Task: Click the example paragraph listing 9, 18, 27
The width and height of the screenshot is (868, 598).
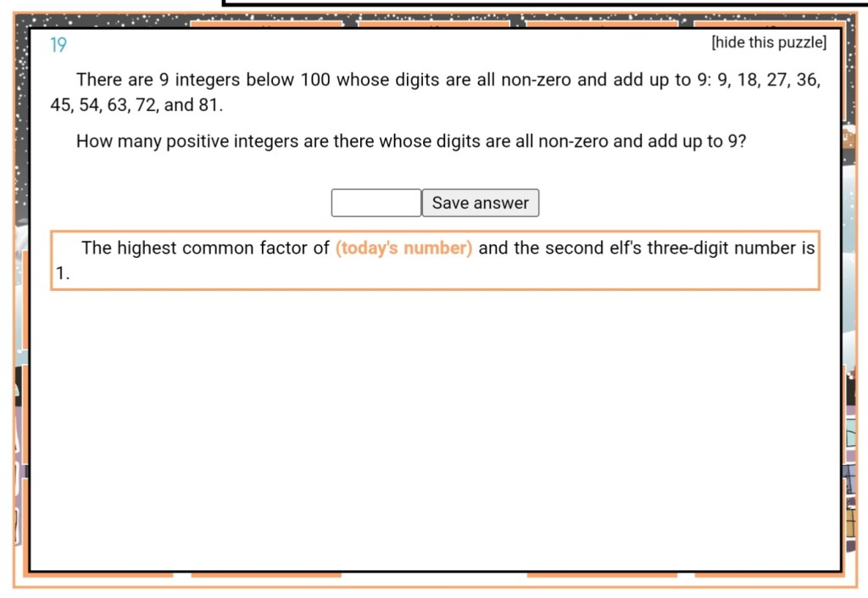Action: tap(435, 92)
